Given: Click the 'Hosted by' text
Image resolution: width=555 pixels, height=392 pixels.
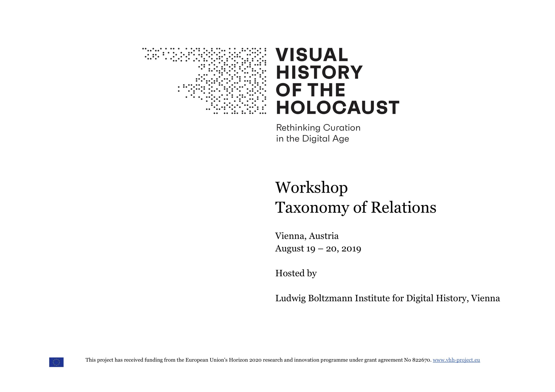Looking at the screenshot, I should [x=296, y=273].
